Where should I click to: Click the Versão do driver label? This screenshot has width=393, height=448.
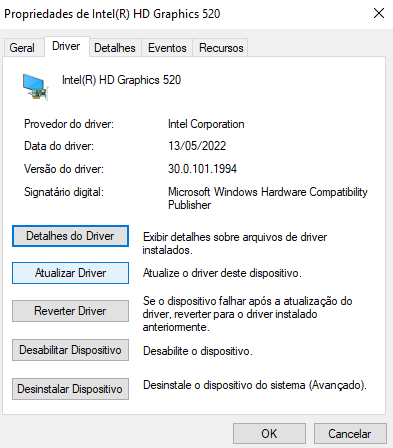[x=64, y=169]
